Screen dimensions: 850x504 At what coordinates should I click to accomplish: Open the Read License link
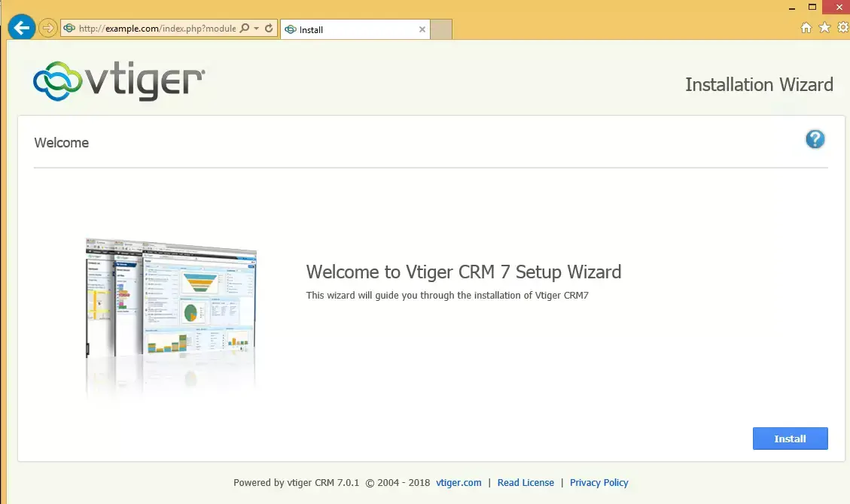click(526, 482)
